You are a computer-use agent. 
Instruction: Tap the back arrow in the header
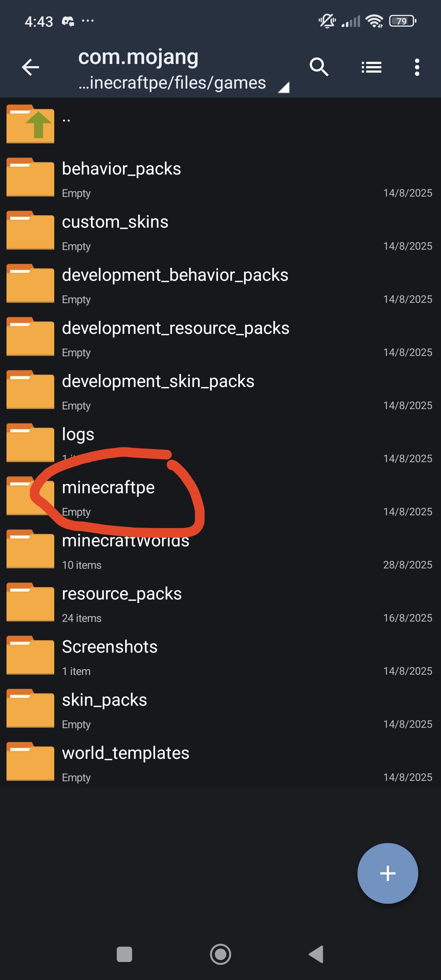[x=30, y=68]
